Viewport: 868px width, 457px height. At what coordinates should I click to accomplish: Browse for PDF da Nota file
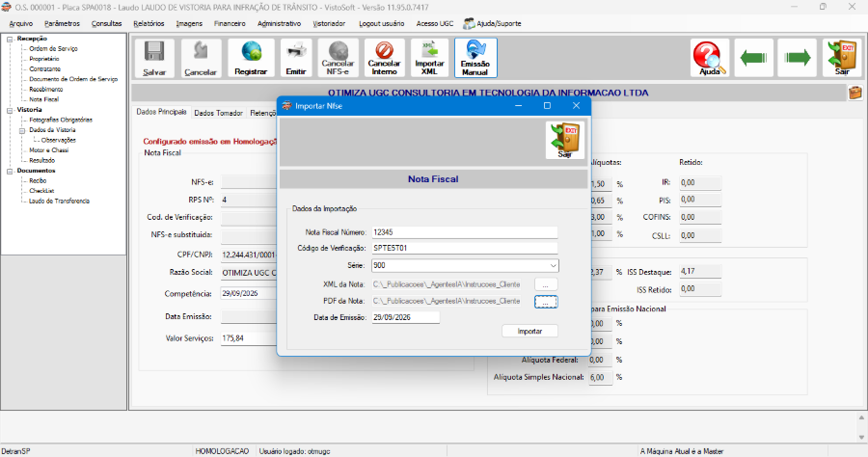click(x=546, y=302)
